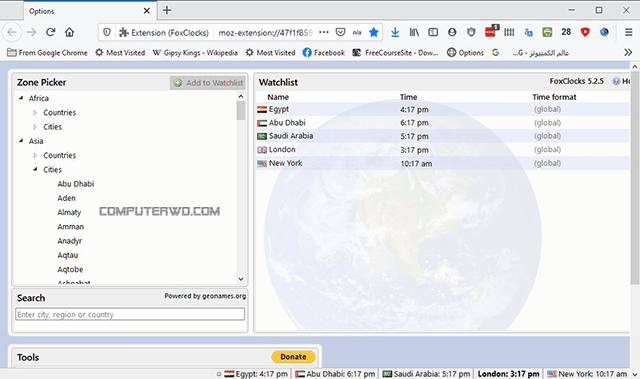The height and width of the screenshot is (379, 640).
Task: Open Gipsy Kings - Wikipedia bookmark
Action: [195, 53]
